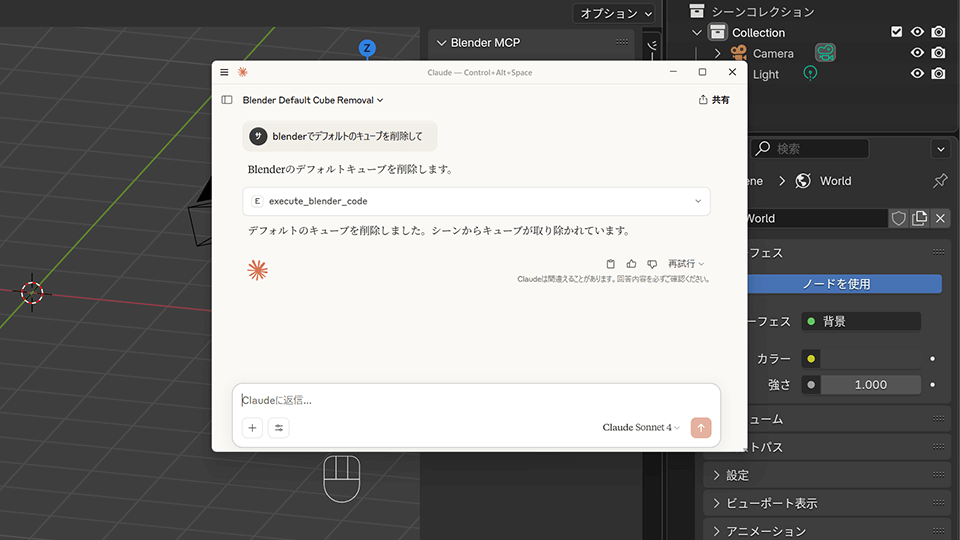Toggle Collection exclude checkbox
The height and width of the screenshot is (540, 960).
click(x=896, y=32)
